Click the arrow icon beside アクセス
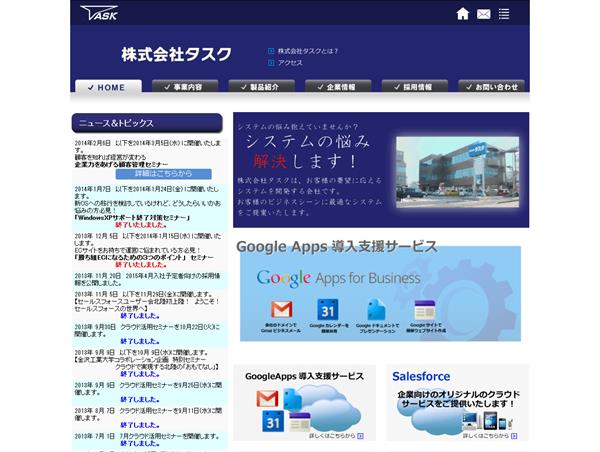The image size is (600, 452). pos(271,63)
